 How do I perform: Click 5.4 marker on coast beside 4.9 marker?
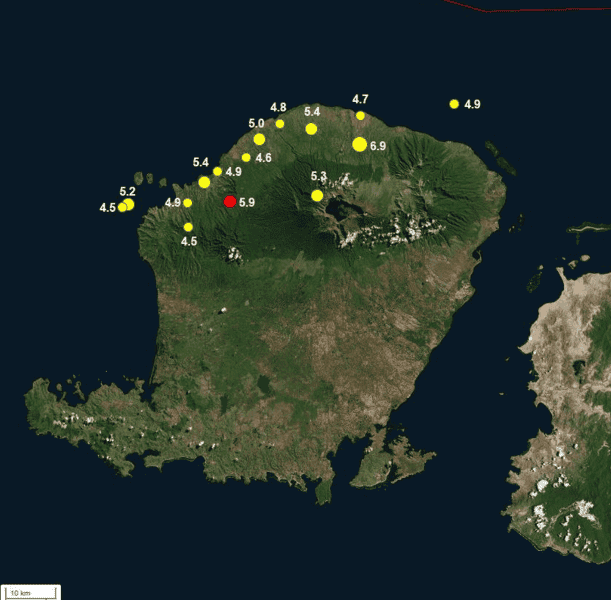[204, 182]
